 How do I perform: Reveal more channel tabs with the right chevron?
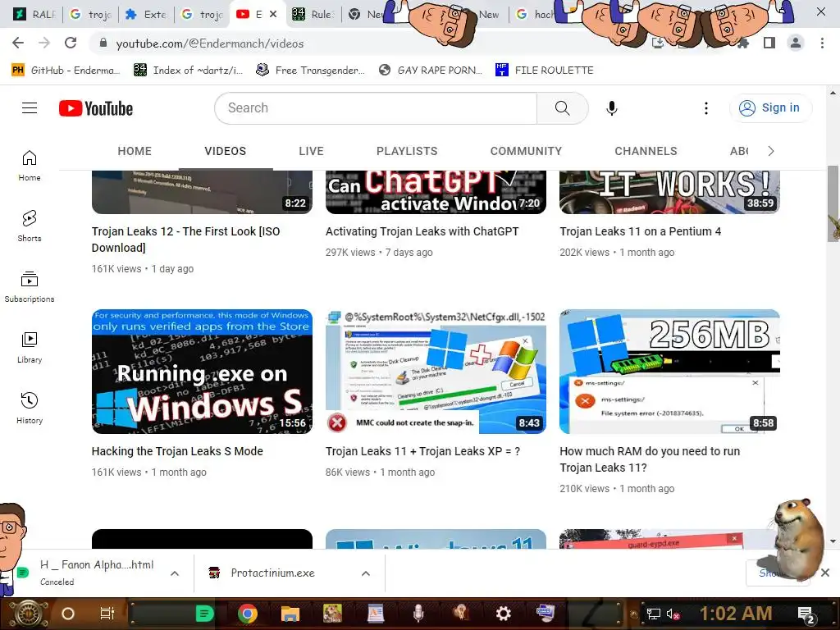click(771, 151)
